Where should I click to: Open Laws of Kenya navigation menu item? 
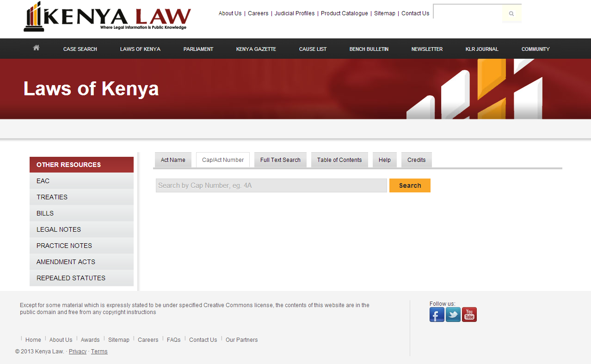(140, 49)
